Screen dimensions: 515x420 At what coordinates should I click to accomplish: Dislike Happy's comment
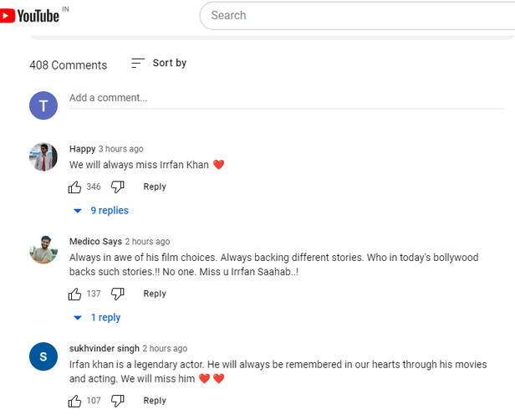[118, 187]
